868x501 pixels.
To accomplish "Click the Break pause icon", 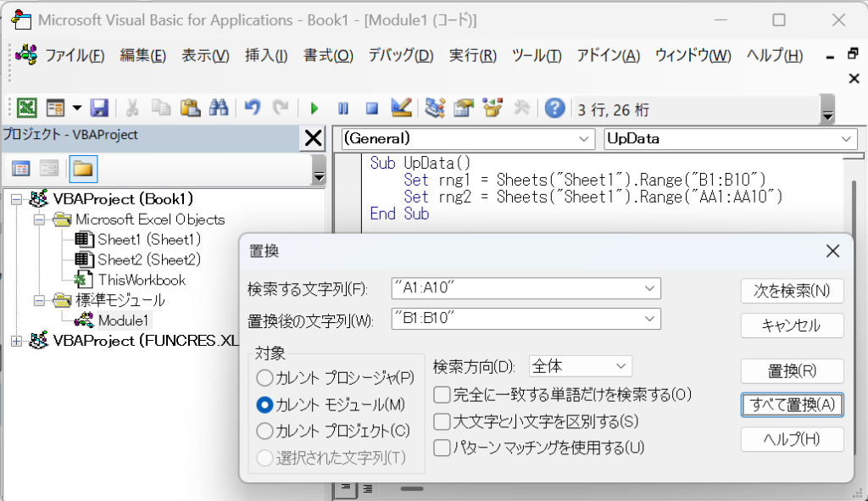I will coord(343,108).
